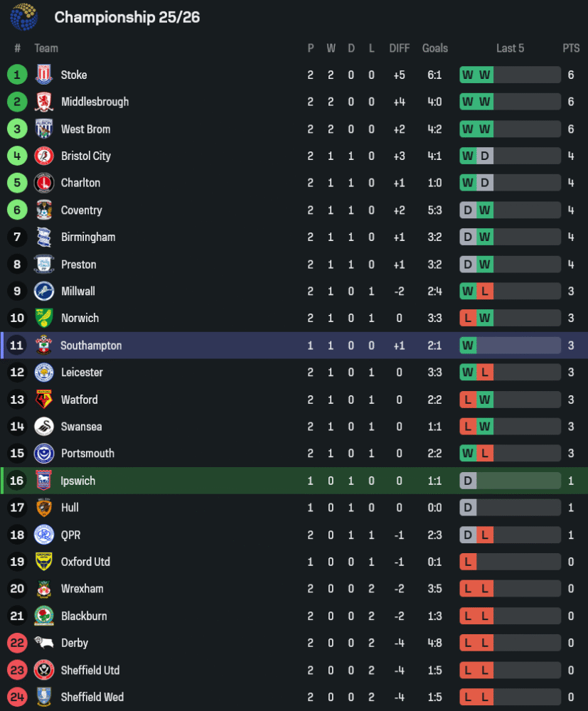Viewport: 588px width, 711px height.
Task: Open the Ipswich team page link
Action: tap(77, 481)
